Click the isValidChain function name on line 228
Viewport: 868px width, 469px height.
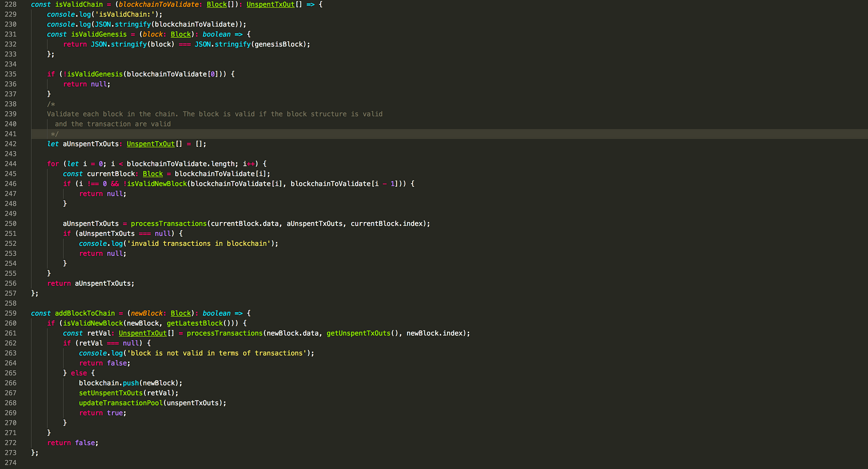(x=79, y=4)
